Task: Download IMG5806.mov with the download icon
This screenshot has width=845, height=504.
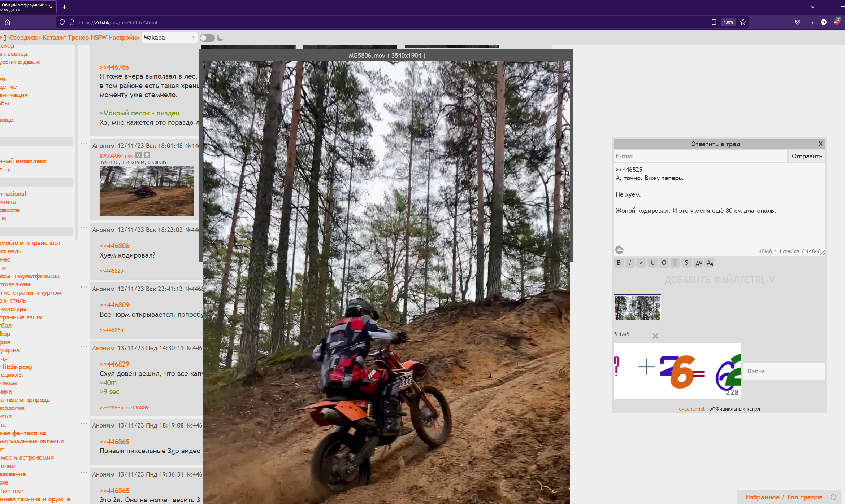Action: (x=147, y=155)
